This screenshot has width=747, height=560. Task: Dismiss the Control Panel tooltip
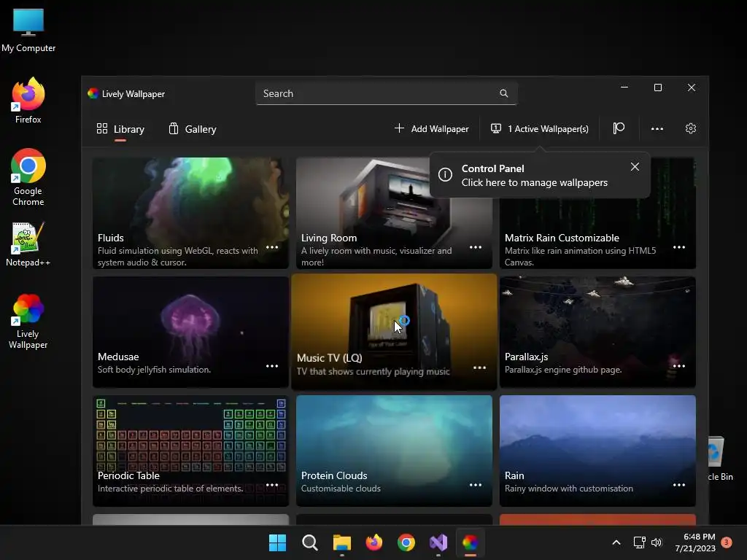(635, 167)
